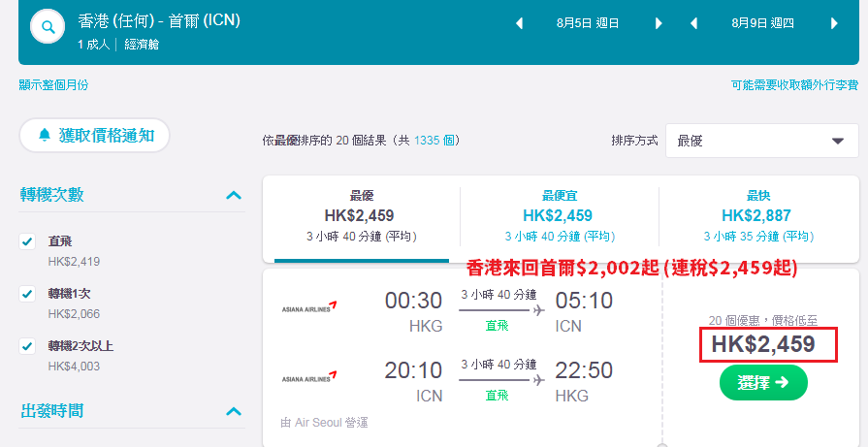Screen dimensions: 868x447
Task: Go to next departure date arrow
Action: 659,24
